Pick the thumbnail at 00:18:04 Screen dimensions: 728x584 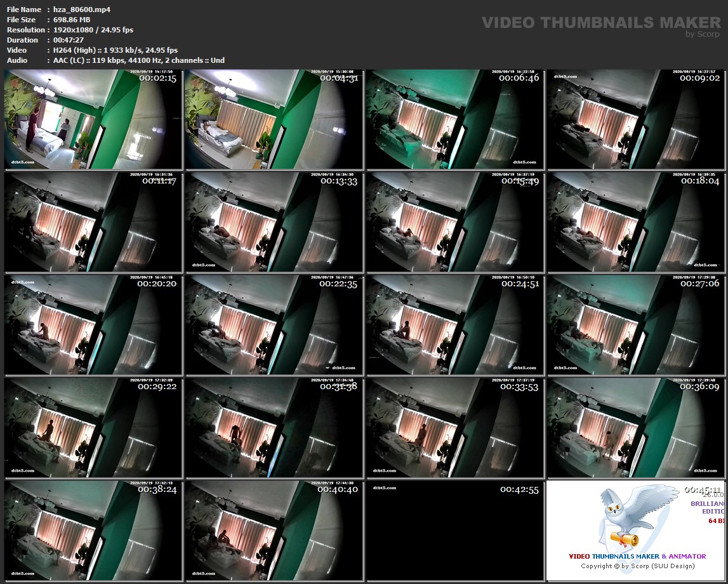[x=636, y=223]
